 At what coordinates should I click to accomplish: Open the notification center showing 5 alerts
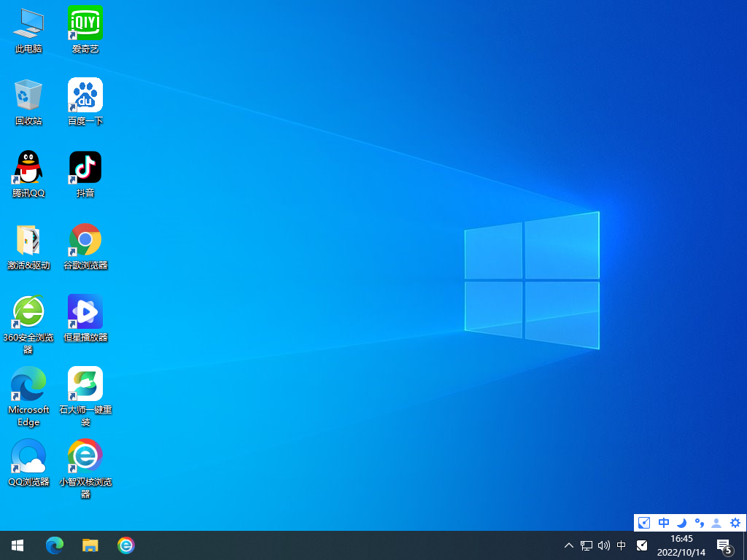click(723, 545)
